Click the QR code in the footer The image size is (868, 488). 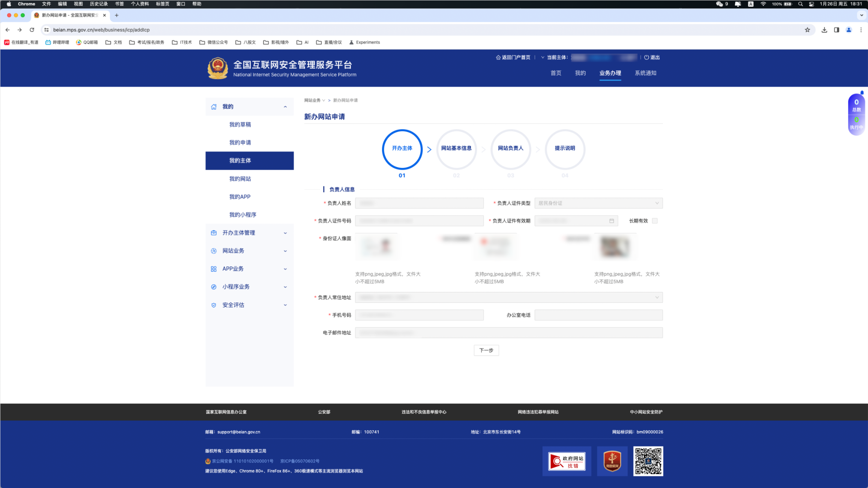[648, 461]
